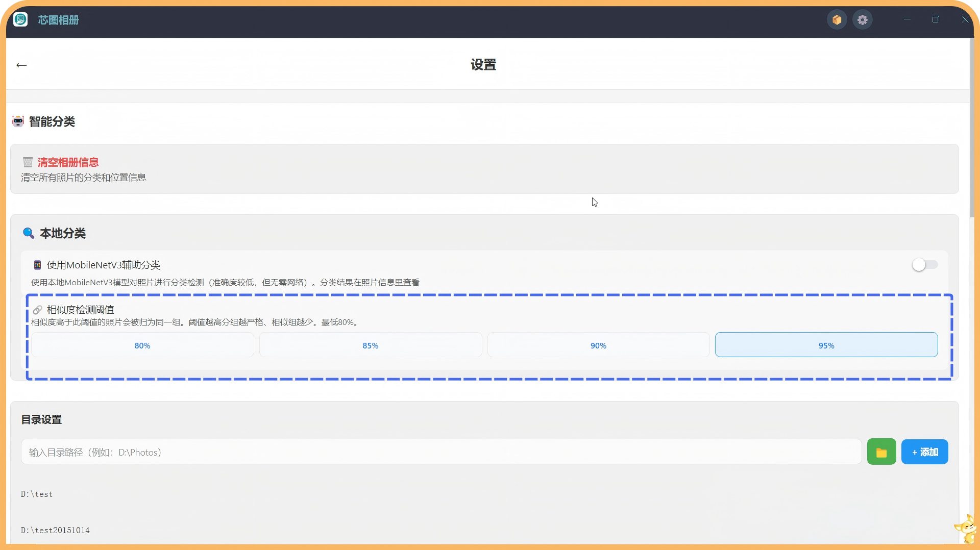
Task: Select the 85% similarity threshold
Action: [x=370, y=345]
